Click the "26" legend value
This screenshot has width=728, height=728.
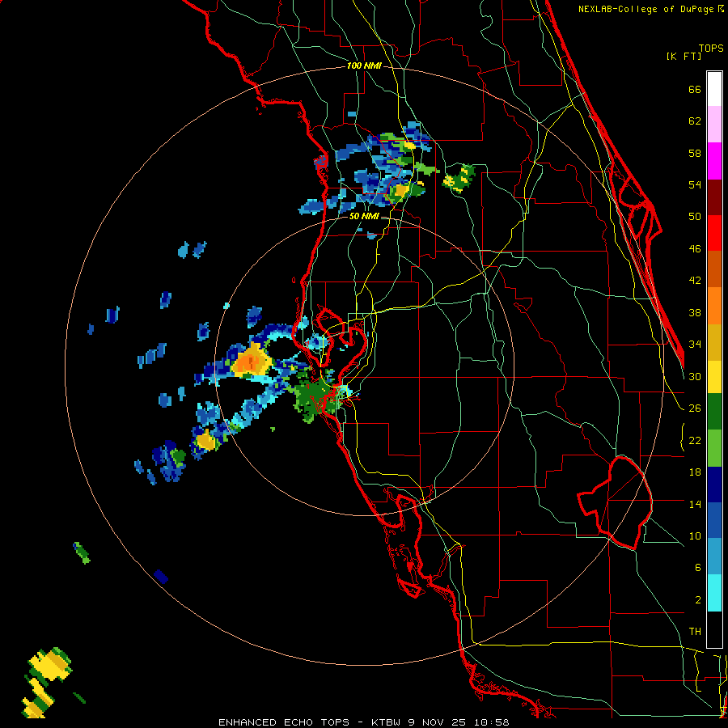point(695,408)
